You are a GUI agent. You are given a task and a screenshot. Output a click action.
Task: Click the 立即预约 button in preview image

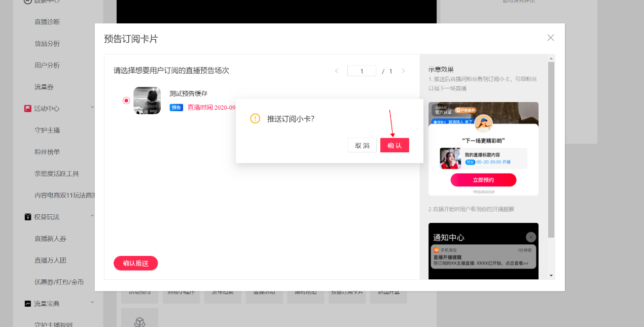tap(483, 180)
